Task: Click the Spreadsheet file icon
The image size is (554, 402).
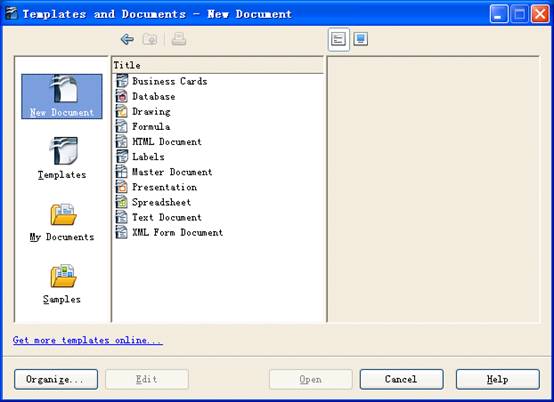Action: [x=122, y=202]
